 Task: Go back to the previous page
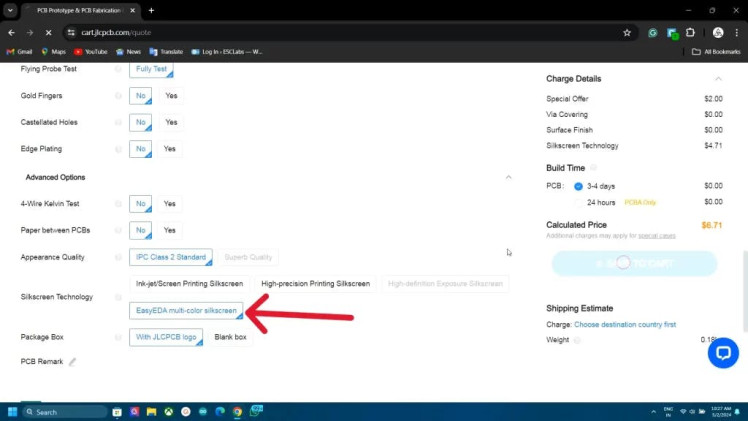(11, 32)
